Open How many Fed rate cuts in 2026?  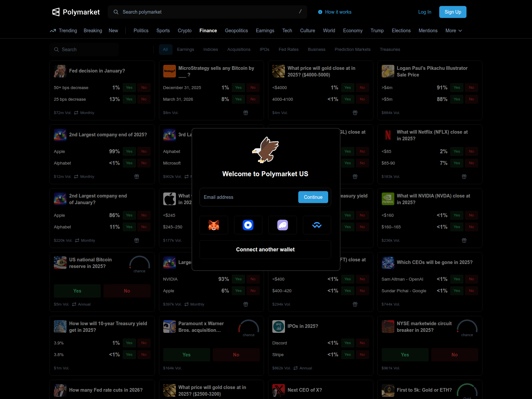[x=106, y=390]
